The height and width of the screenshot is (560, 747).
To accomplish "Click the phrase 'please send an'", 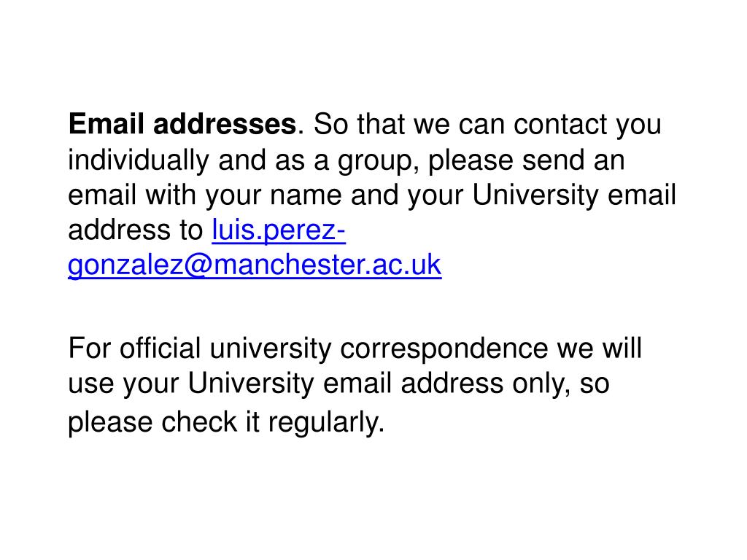I will tap(526, 160).
